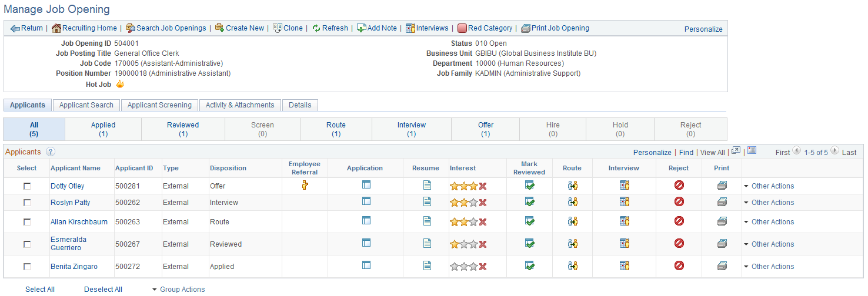Expand Other Actions for Dotty Otley
The image size is (868, 296).
pyautogui.click(x=769, y=186)
